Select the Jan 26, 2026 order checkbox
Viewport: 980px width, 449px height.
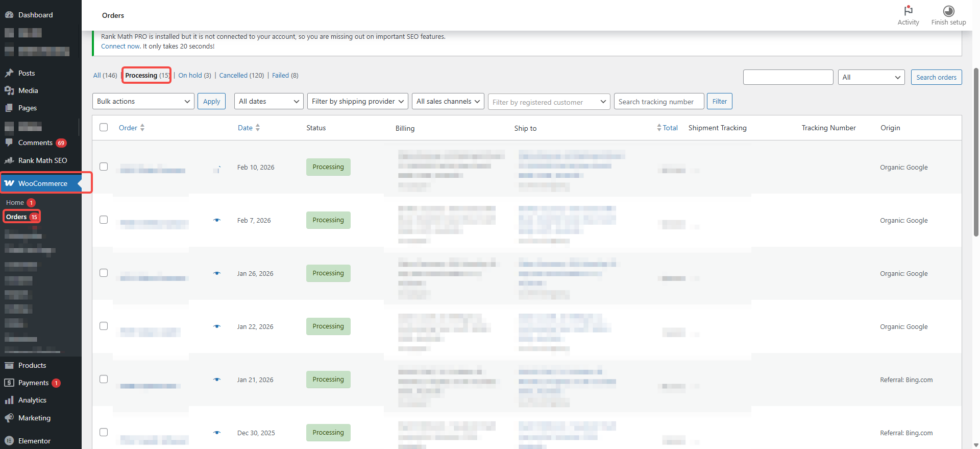pos(104,273)
